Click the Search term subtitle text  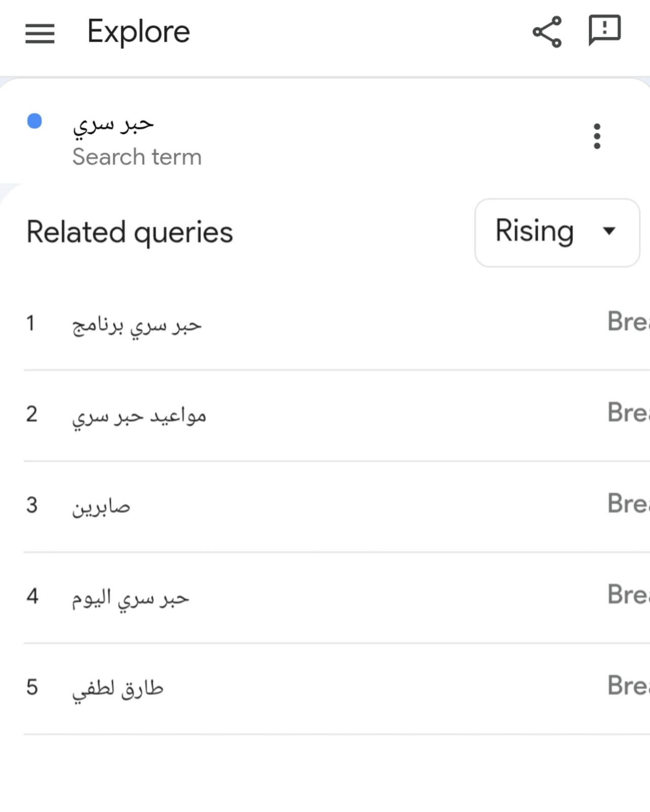[137, 157]
